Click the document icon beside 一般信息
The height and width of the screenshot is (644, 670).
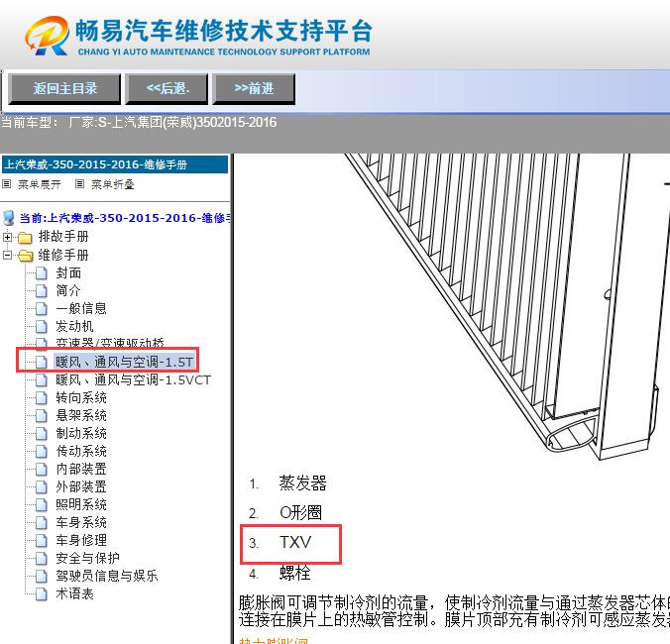pos(41,308)
